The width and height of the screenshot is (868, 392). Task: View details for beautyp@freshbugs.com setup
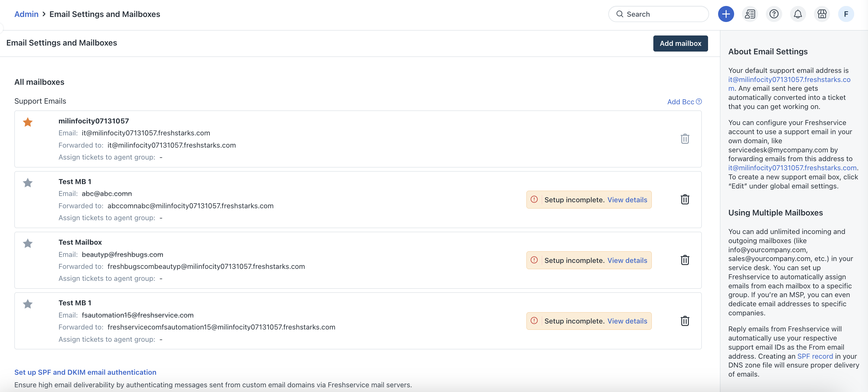pyautogui.click(x=627, y=260)
